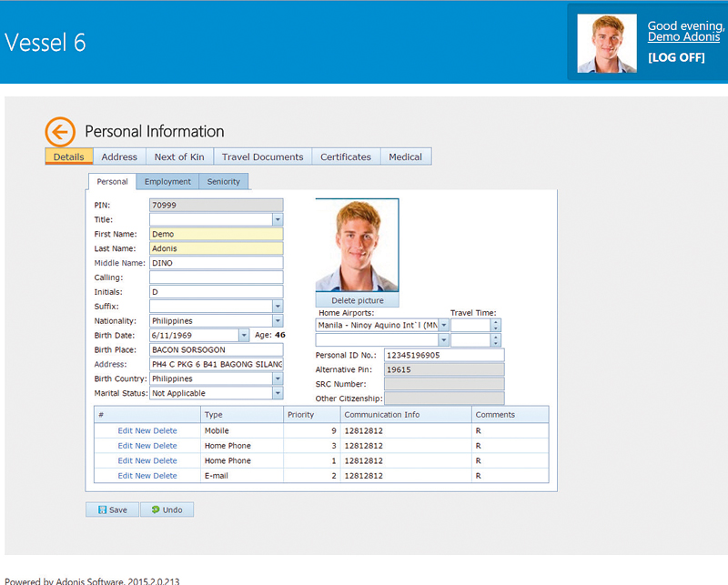Click the Undo button
The width and height of the screenshot is (728, 585).
167,509
